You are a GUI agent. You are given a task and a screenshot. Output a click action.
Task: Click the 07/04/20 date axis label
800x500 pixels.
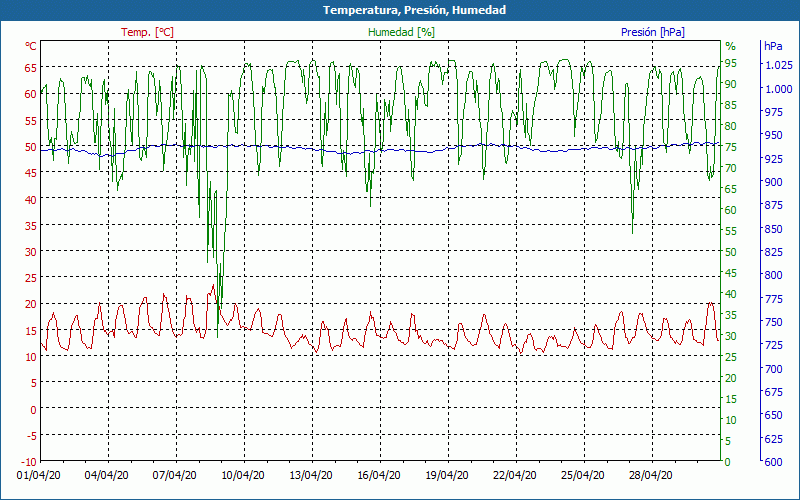174,475
